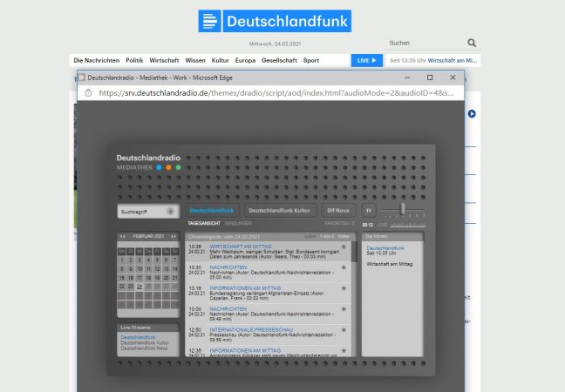Click the magnifier search icon on Deutschlandfunk page
This screenshot has height=392, width=565.
point(472,44)
